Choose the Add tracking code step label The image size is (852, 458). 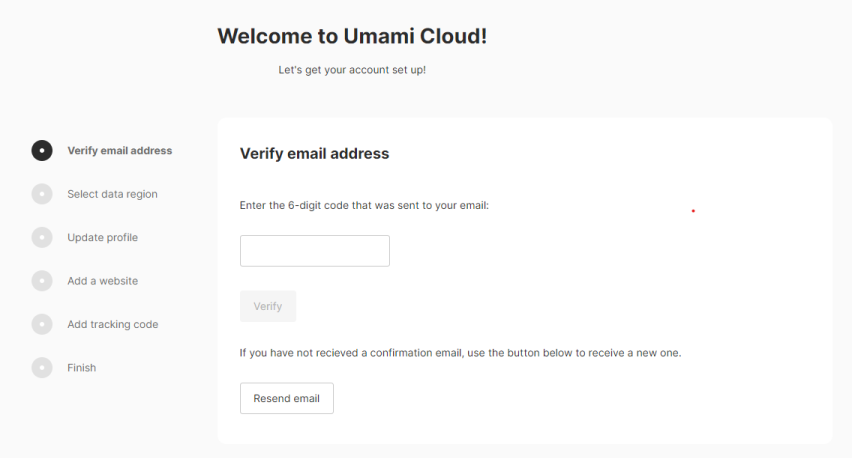[x=112, y=324]
